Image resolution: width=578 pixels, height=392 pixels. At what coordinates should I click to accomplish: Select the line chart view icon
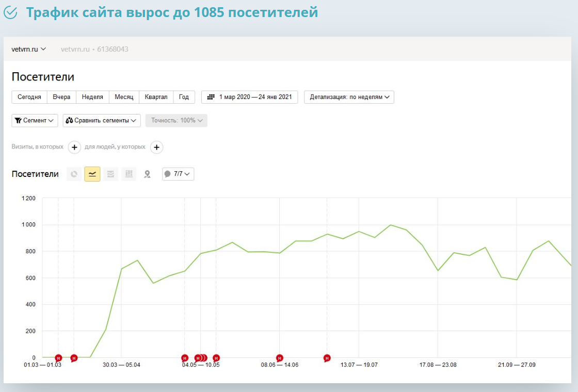(92, 174)
